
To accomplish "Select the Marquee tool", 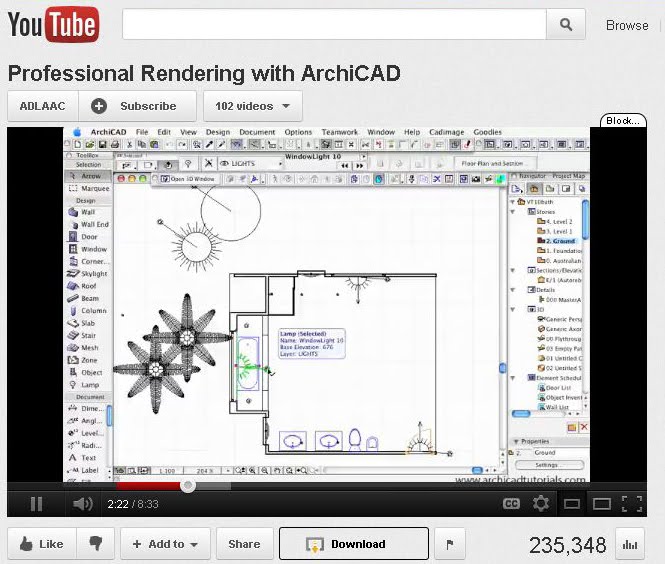I will (x=89, y=188).
